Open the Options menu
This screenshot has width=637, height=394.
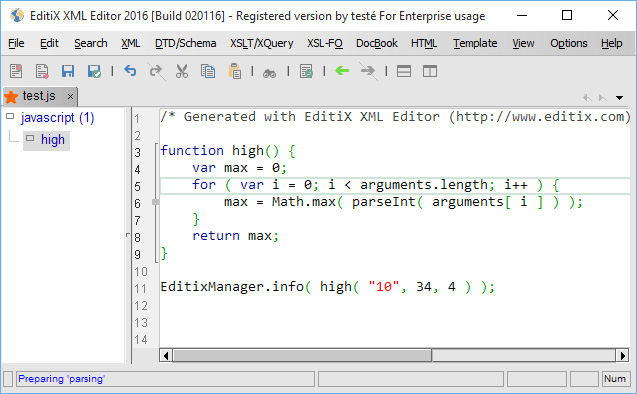[x=569, y=43]
